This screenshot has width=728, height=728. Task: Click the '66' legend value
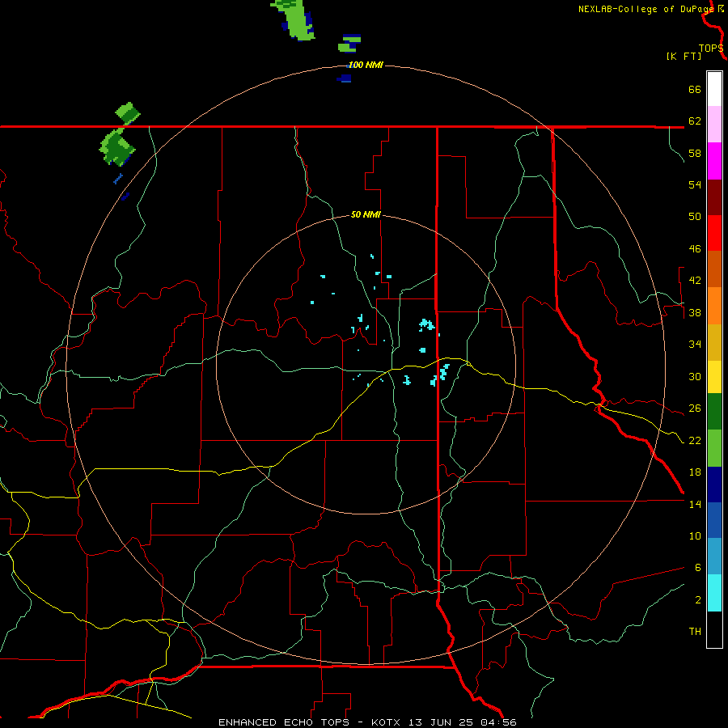(x=695, y=89)
